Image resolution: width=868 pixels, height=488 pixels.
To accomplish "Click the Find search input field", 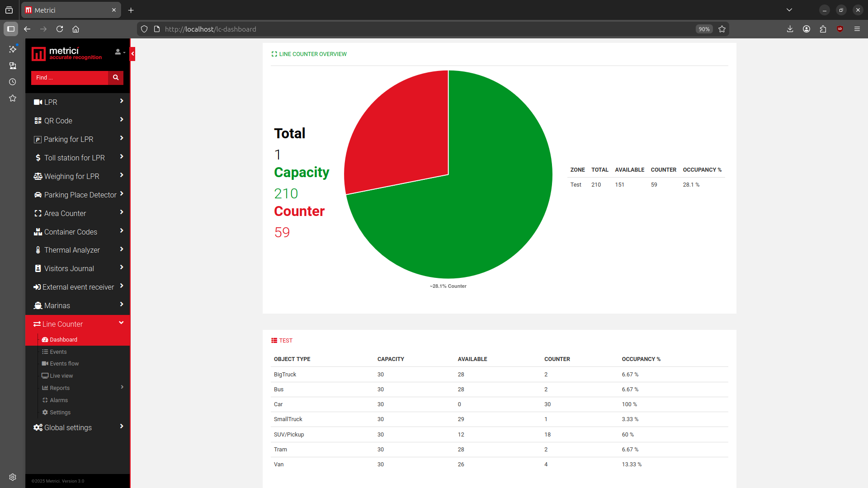I will 70,78.
